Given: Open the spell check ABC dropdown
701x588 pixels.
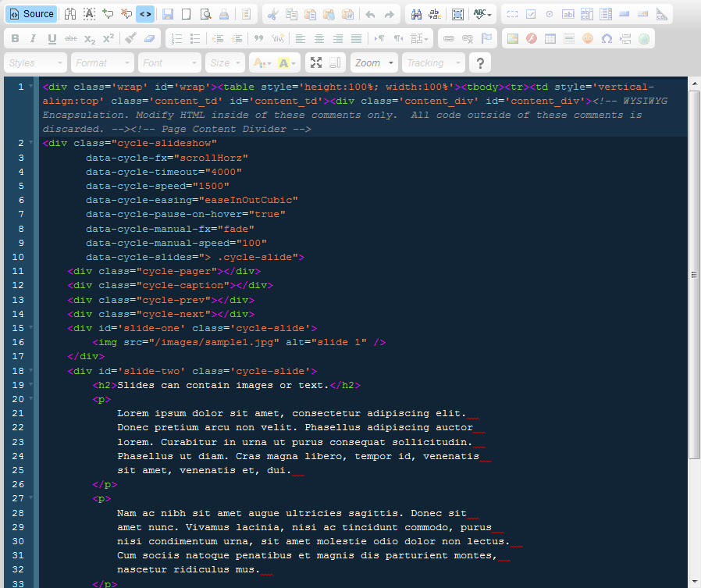Looking at the screenshot, I should click(x=482, y=14).
